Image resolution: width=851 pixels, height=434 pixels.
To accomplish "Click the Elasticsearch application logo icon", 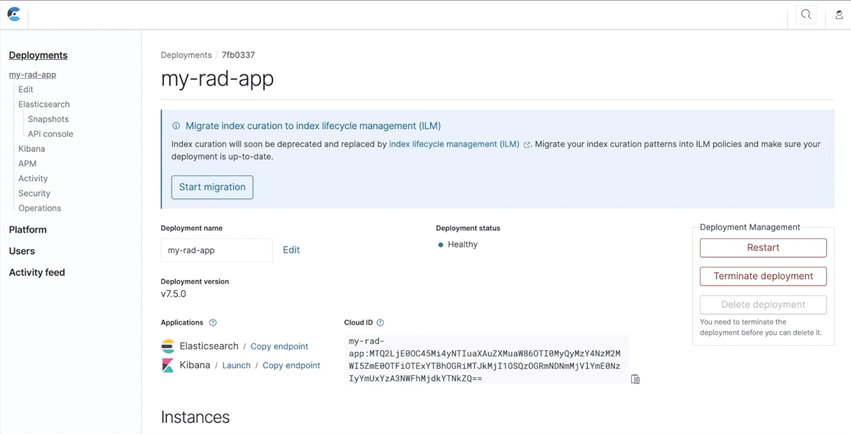I will click(168, 346).
